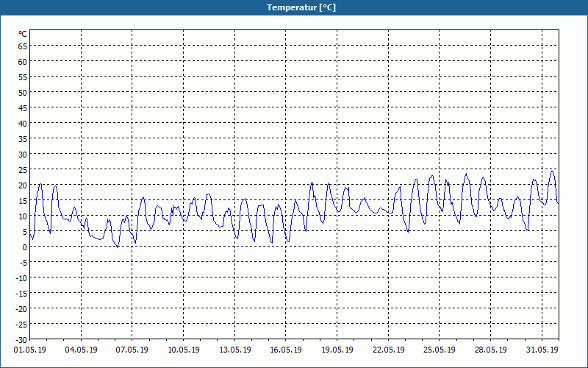Select the -15 y-axis label

coord(21,294)
